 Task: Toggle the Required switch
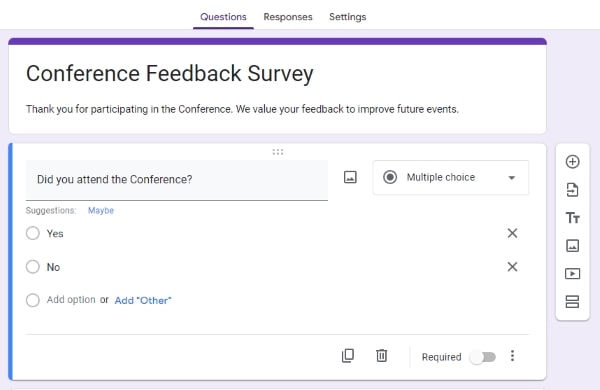point(483,357)
